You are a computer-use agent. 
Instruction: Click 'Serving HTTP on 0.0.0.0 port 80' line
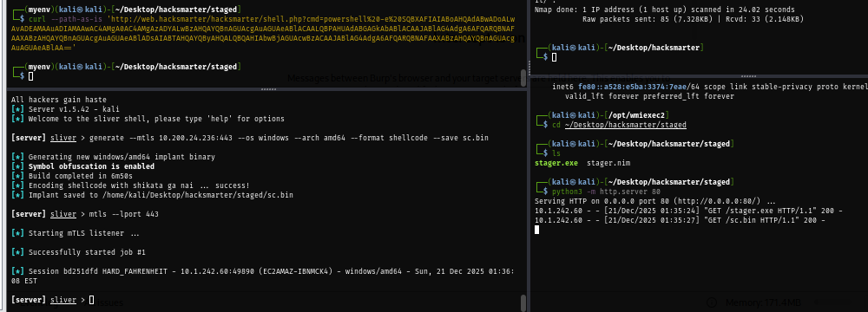pos(655,201)
